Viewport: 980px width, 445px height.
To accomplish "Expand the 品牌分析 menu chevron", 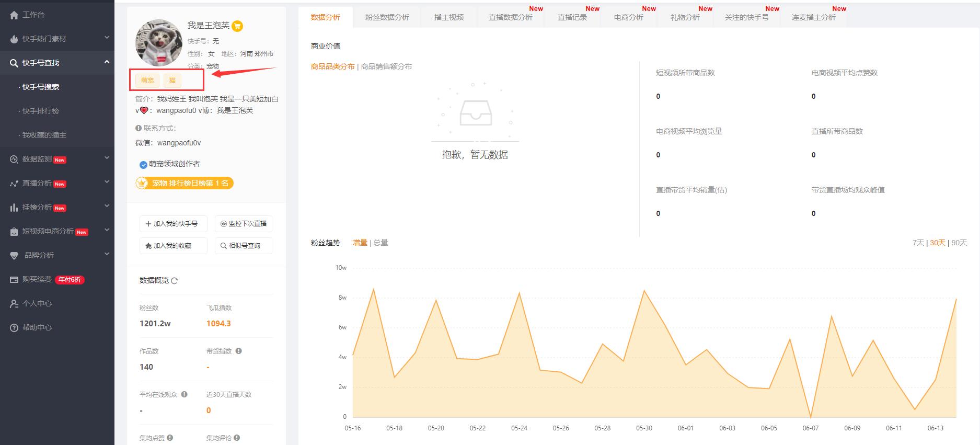I will [x=107, y=254].
